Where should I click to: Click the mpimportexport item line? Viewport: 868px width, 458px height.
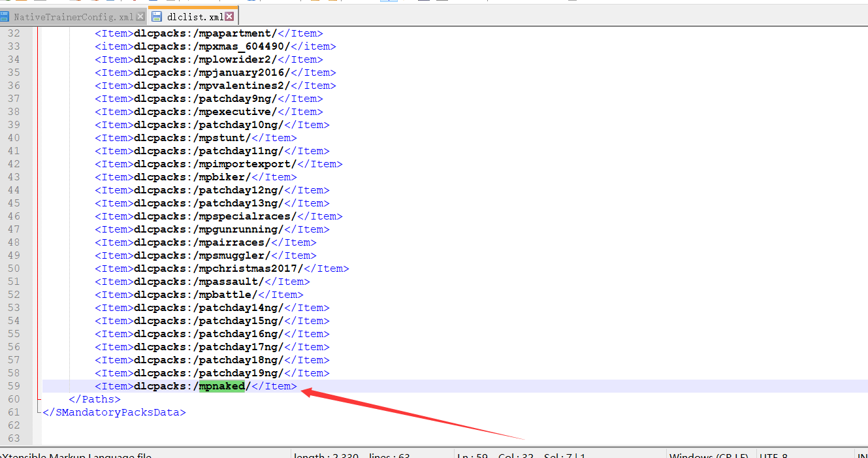coord(219,164)
